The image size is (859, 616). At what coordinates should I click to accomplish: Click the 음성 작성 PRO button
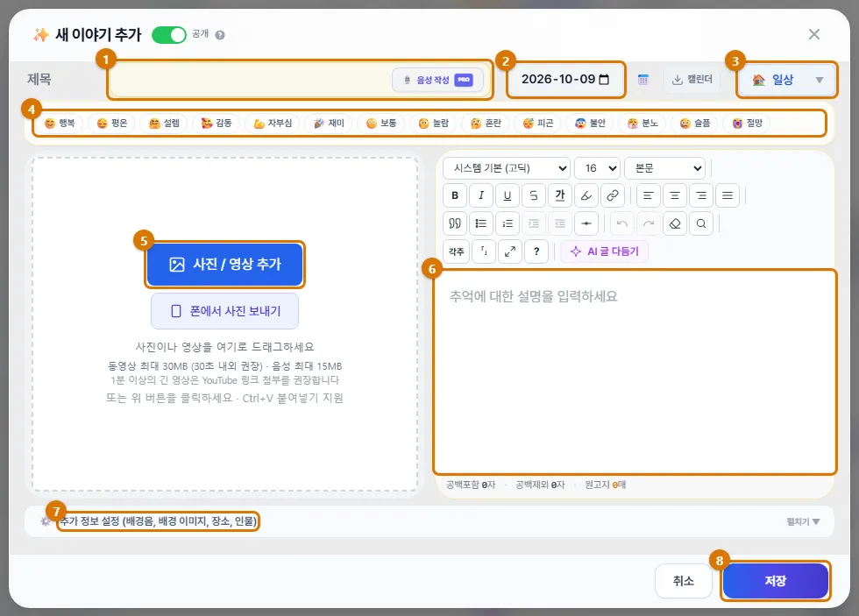click(437, 80)
